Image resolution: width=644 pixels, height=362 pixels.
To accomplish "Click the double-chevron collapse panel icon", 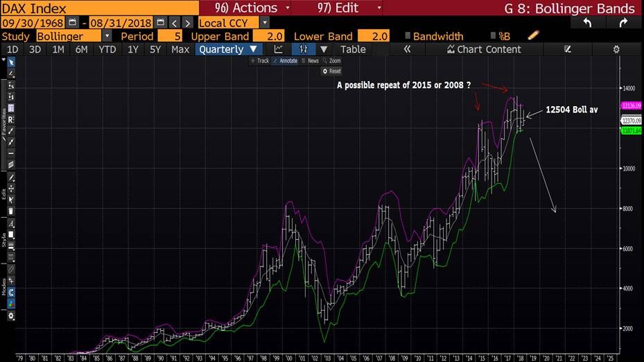I will [x=407, y=49].
